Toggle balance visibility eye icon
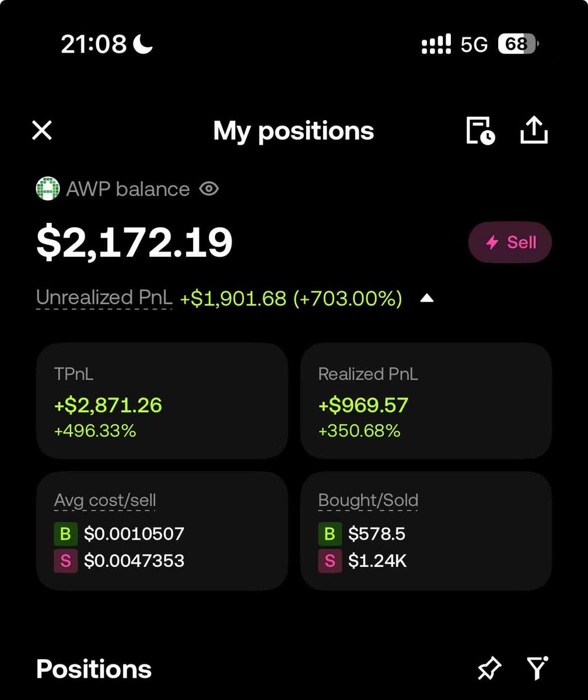This screenshot has height=700, width=588. [x=209, y=189]
